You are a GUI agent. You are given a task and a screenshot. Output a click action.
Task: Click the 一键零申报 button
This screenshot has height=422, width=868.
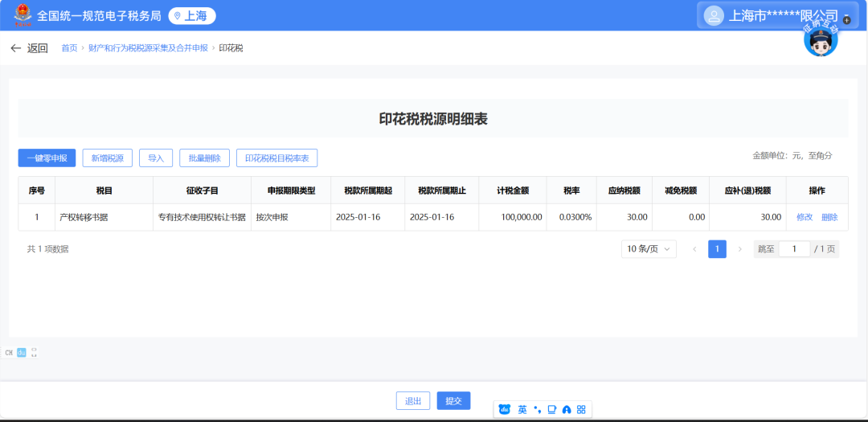pyautogui.click(x=47, y=158)
